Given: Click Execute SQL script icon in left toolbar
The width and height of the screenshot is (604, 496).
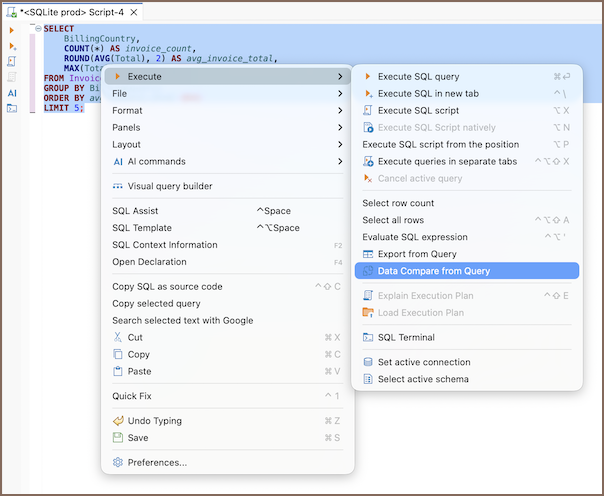Looking at the screenshot, I should point(12,61).
